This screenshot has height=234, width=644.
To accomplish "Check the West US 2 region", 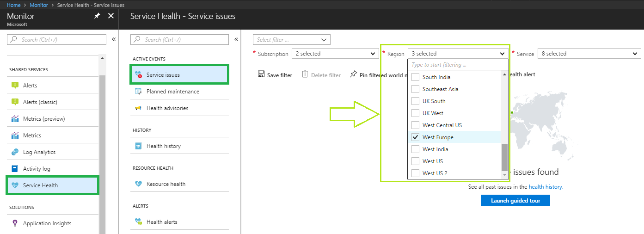I will (415, 173).
